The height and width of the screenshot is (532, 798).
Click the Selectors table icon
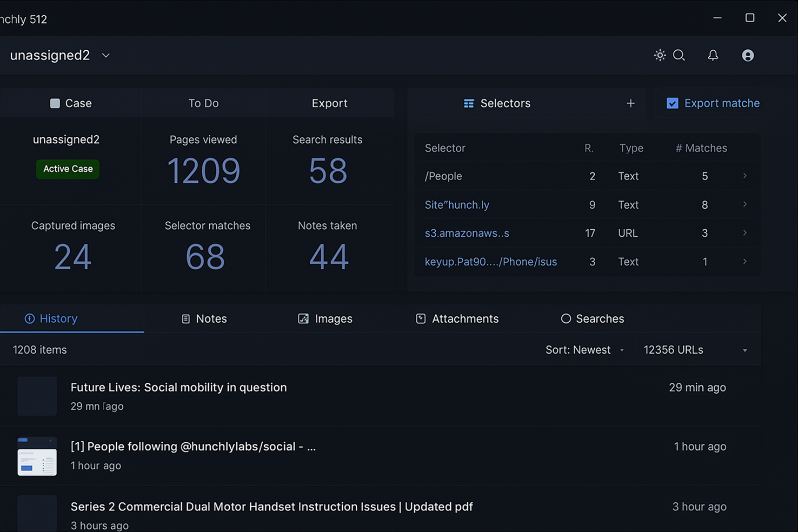coord(469,103)
